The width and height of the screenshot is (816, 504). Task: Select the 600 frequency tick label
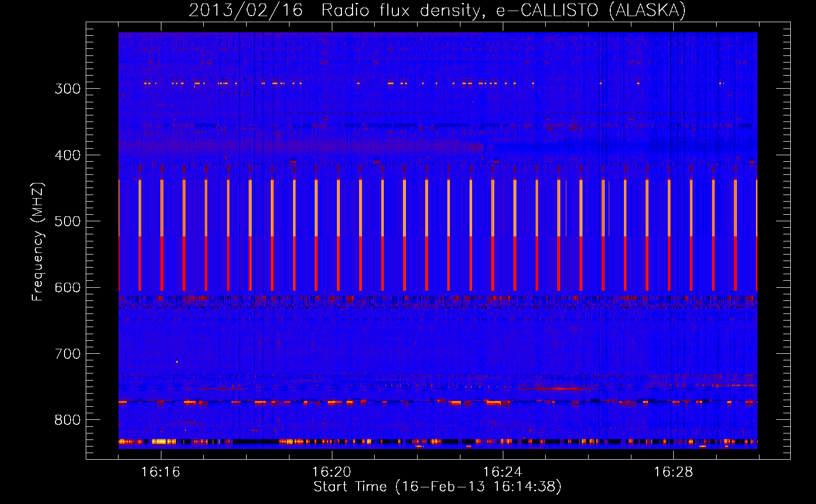[x=68, y=288]
